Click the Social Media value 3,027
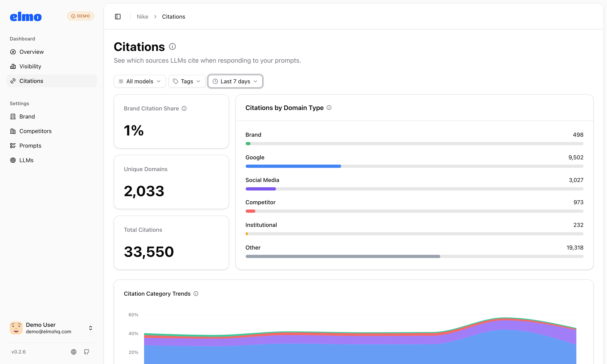 pyautogui.click(x=576, y=180)
